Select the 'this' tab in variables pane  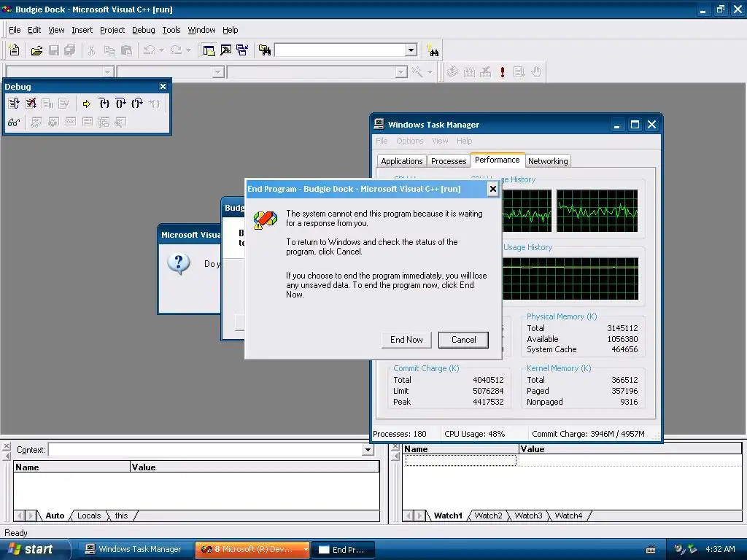(122, 516)
